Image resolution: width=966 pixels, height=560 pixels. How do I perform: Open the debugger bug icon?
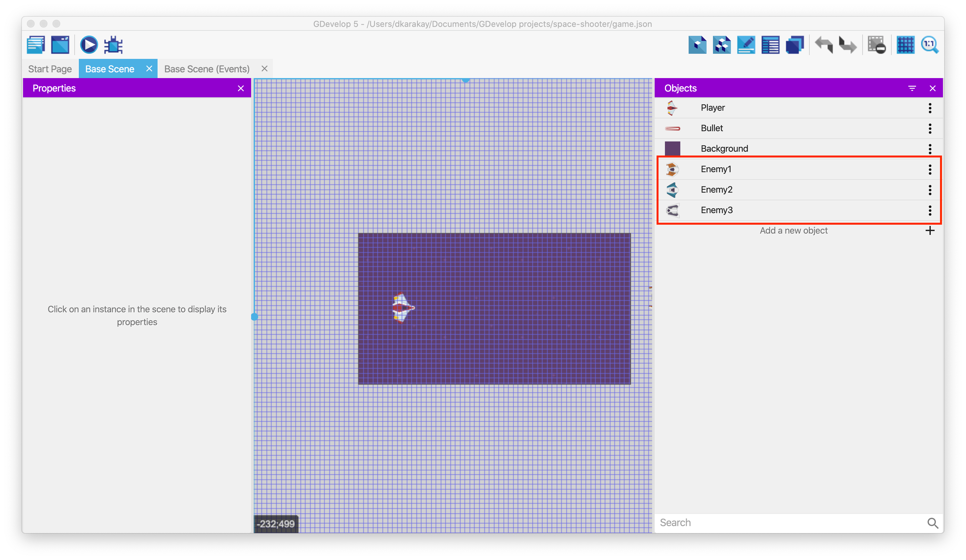[x=113, y=45]
